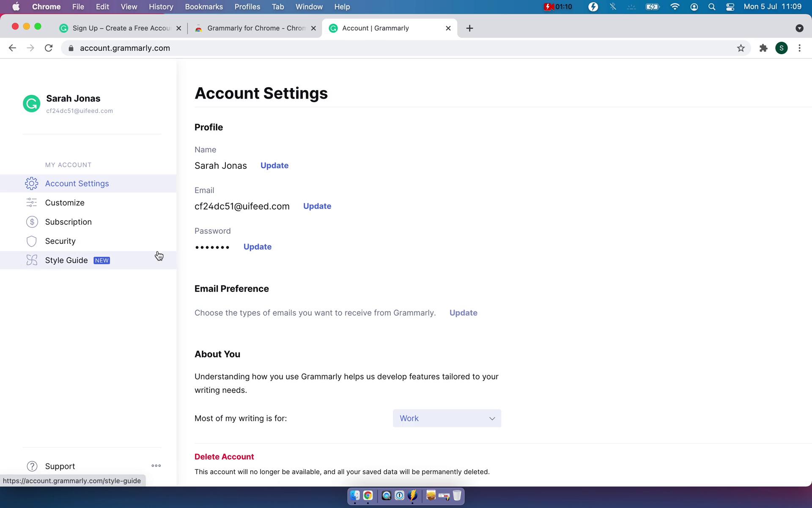
Task: Open the Help menu
Action: [342, 7]
